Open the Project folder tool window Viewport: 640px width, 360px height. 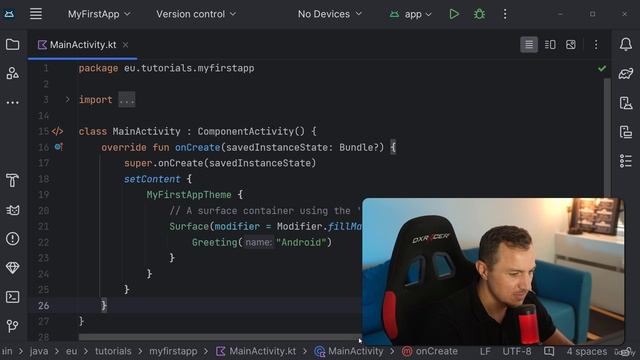pos(13,44)
